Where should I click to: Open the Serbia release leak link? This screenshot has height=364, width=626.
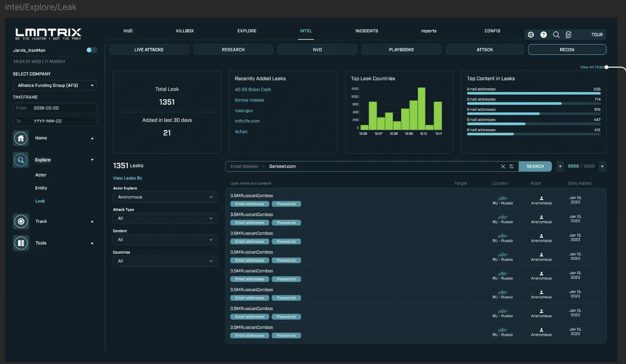[249, 100]
